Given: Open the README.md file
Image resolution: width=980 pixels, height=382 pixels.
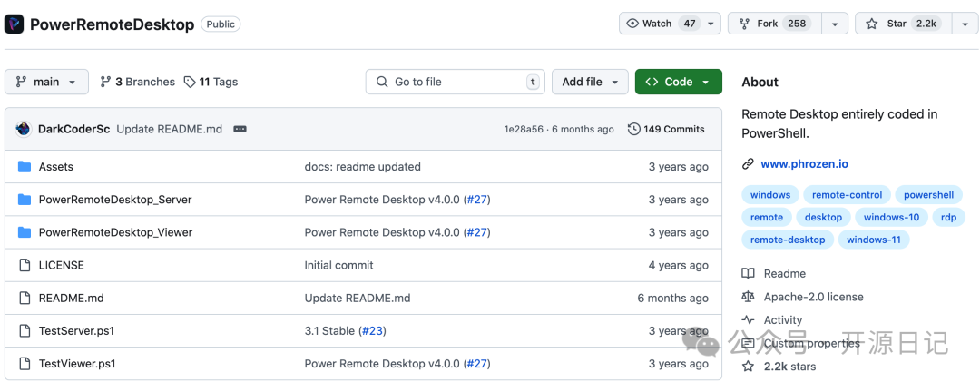Looking at the screenshot, I should point(71,298).
